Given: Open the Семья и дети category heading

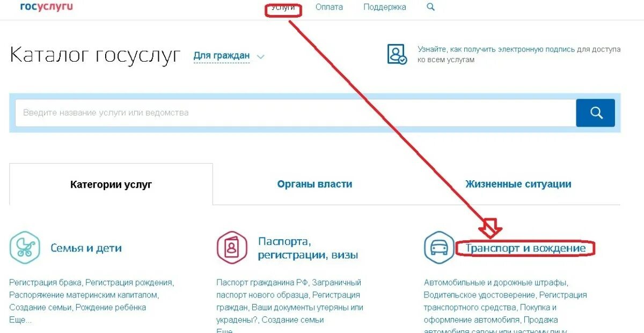Looking at the screenshot, I should click(86, 248).
